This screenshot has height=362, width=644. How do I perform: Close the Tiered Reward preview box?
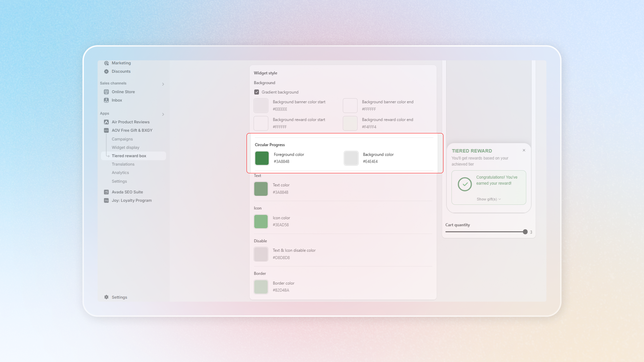(x=524, y=150)
